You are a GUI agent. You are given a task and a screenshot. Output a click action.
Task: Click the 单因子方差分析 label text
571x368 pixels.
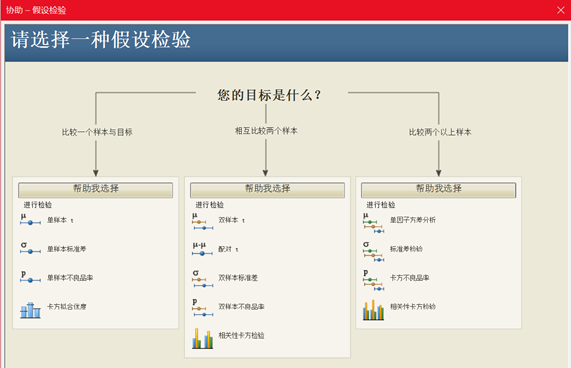coord(413,220)
